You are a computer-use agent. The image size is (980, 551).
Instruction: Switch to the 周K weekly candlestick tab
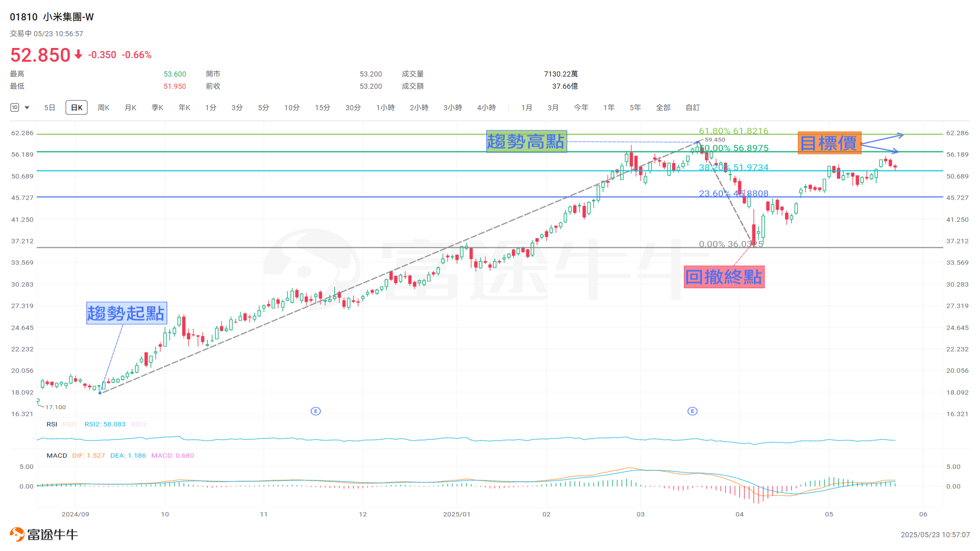point(103,108)
